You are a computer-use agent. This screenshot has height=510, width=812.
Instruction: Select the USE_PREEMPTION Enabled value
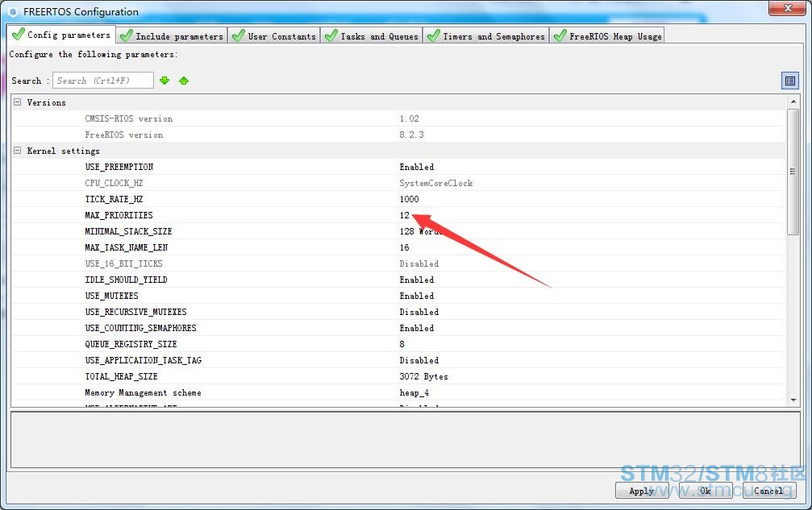(417, 167)
